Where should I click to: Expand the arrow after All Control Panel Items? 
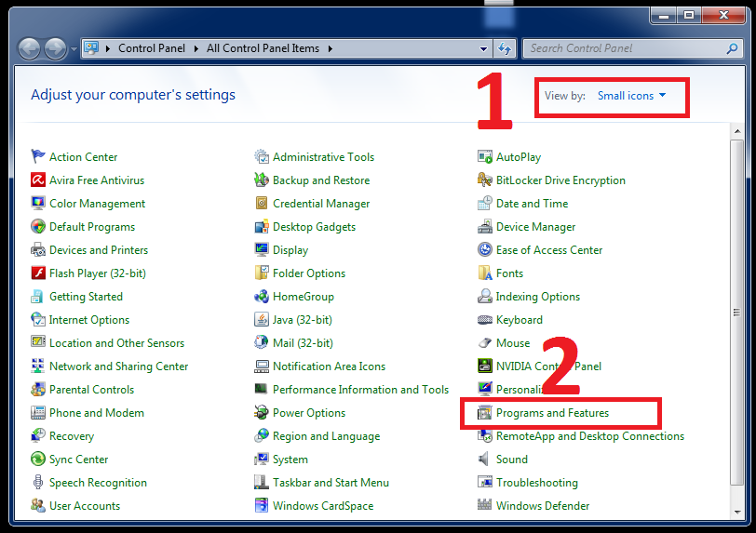point(331,48)
